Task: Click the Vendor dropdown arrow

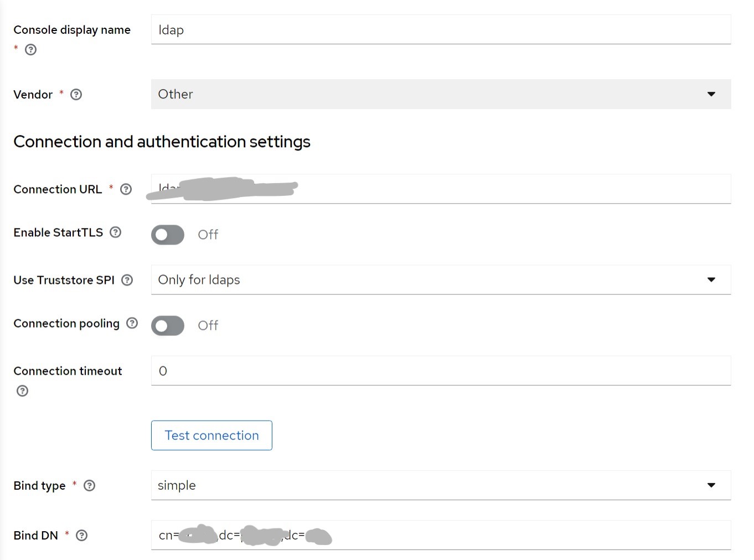Action: (711, 94)
